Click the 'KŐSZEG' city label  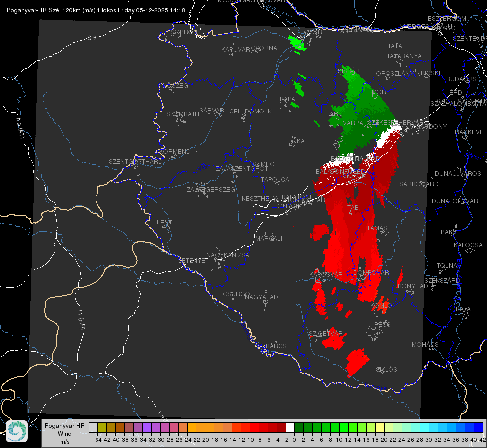click(x=177, y=86)
